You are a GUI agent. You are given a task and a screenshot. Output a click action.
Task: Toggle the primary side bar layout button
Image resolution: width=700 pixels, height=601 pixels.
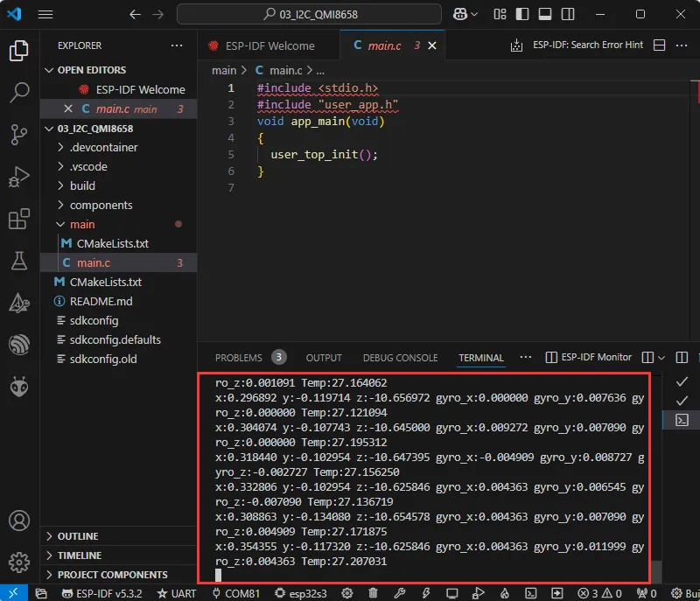[521, 15]
